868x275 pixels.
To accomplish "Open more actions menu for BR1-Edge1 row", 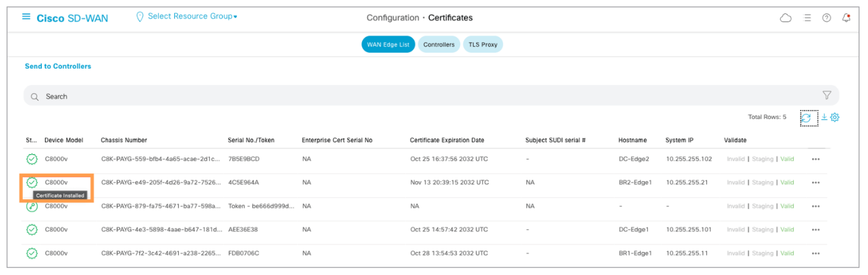I will [815, 253].
